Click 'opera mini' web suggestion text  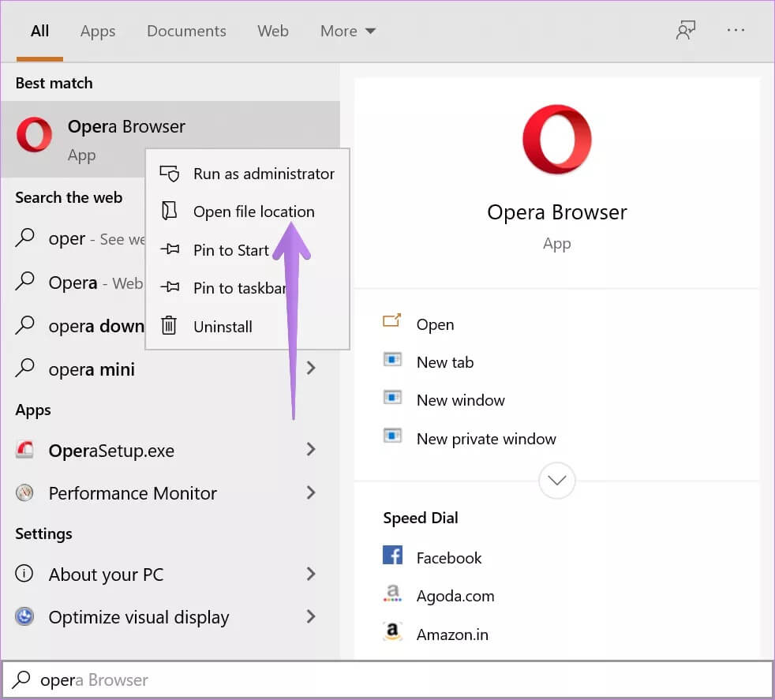(92, 369)
